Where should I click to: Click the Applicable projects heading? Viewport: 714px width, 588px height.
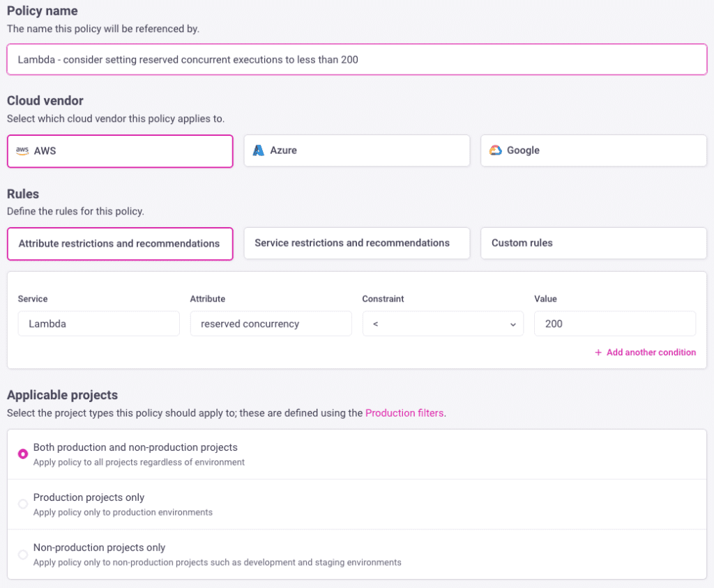point(62,395)
